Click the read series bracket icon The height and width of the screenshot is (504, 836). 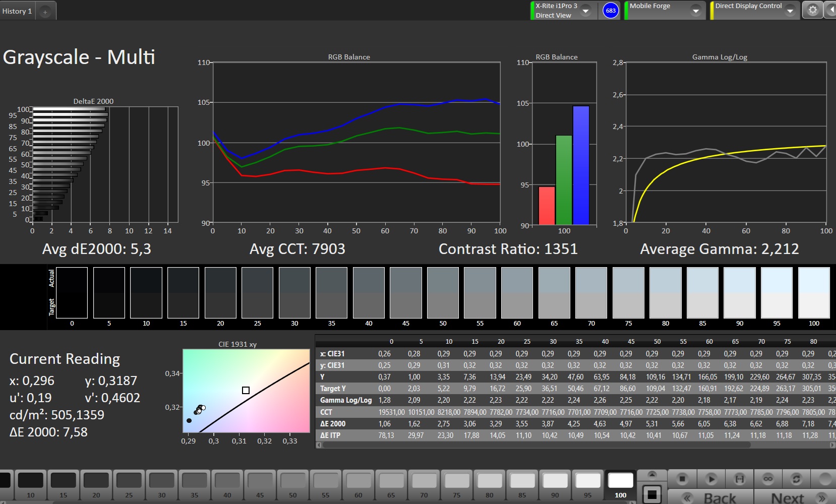tap(740, 479)
